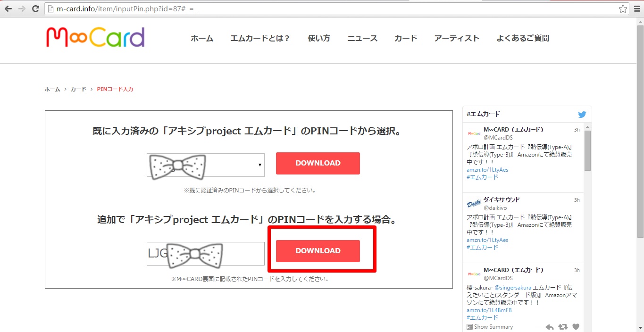Reload the page with the refresh icon
Image resolution: width=644 pixels, height=332 pixels.
[35, 8]
